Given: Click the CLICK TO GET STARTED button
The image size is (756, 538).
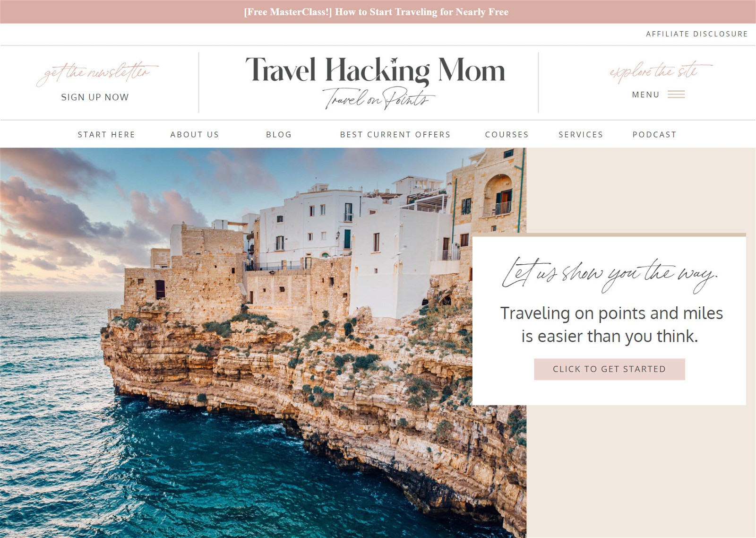Looking at the screenshot, I should pos(610,369).
